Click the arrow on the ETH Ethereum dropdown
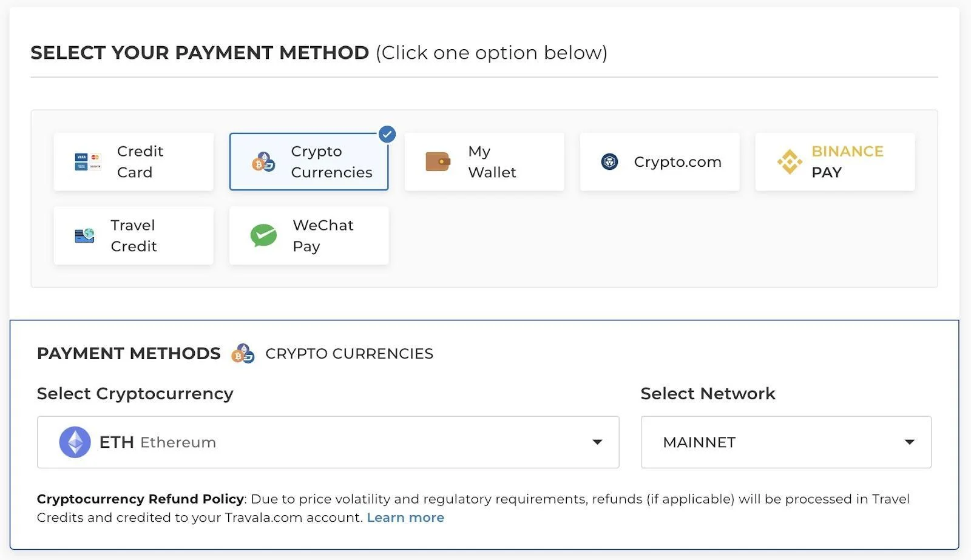 (597, 442)
